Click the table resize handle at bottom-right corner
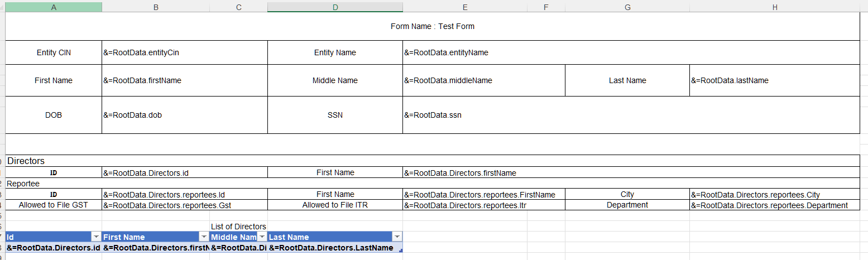The image size is (868, 260). (401, 251)
